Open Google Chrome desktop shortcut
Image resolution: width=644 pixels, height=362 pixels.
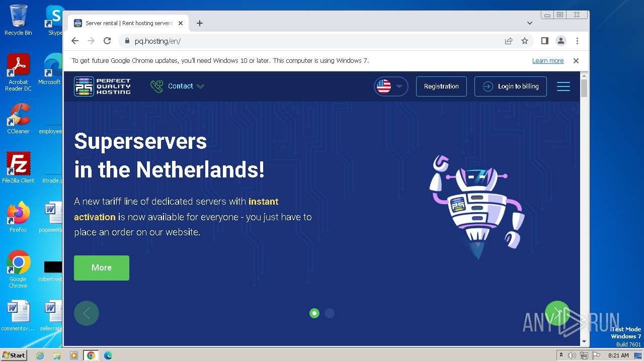point(18,269)
